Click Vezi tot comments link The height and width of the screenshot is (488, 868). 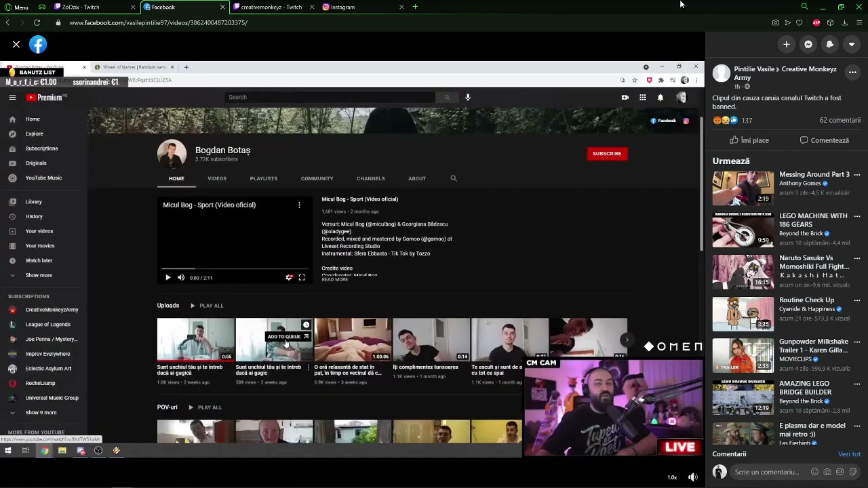pos(849,454)
